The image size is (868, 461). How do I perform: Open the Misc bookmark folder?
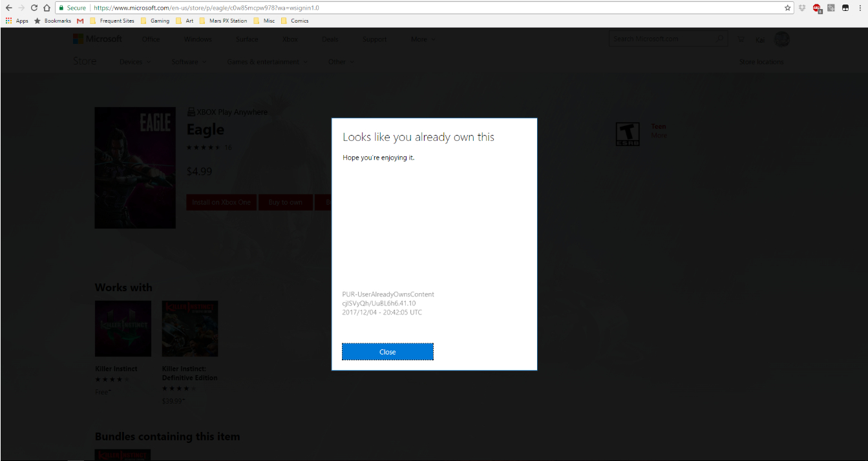[x=264, y=21]
